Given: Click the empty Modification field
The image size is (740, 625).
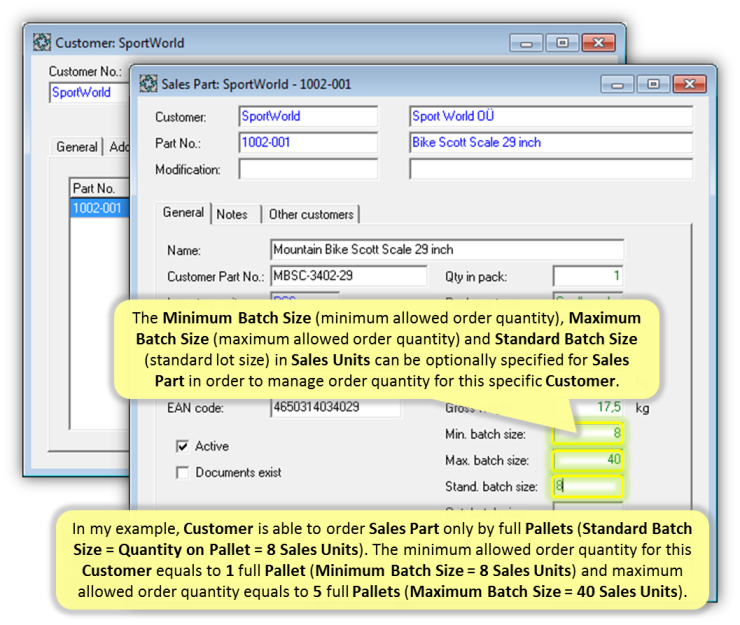Looking at the screenshot, I should coord(308,169).
